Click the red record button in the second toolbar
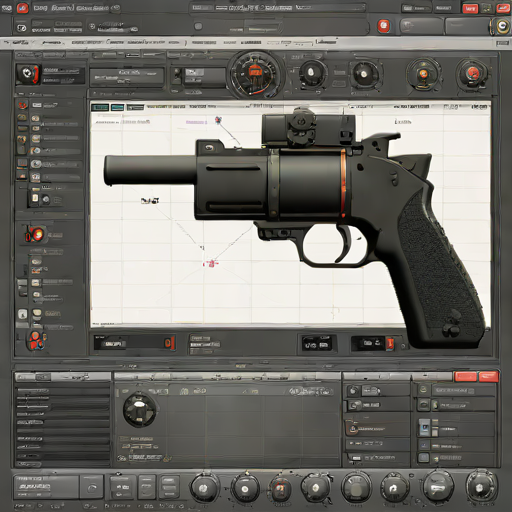Viewport: 512px width, 512px height. [384, 26]
